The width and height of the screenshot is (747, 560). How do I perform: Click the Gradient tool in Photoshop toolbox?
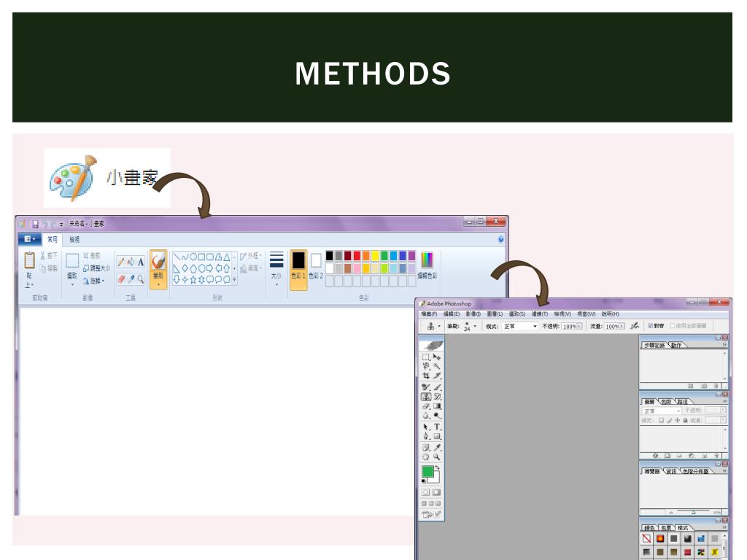(x=437, y=406)
